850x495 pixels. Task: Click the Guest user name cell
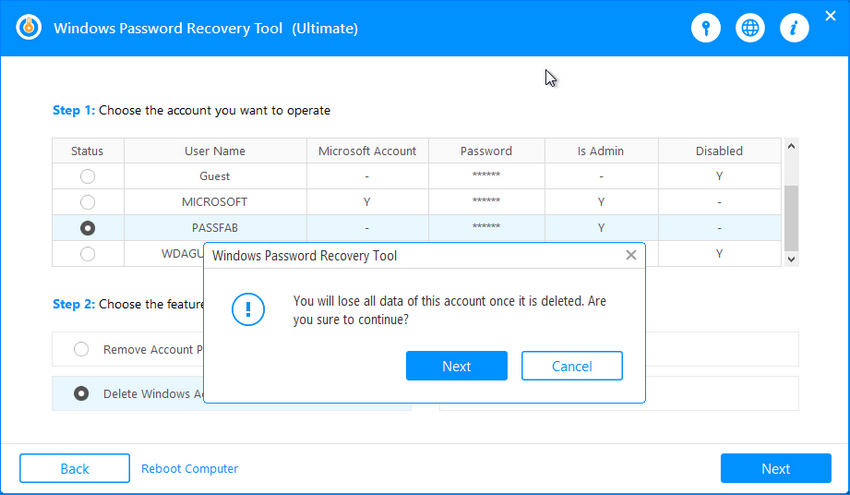pos(215,176)
